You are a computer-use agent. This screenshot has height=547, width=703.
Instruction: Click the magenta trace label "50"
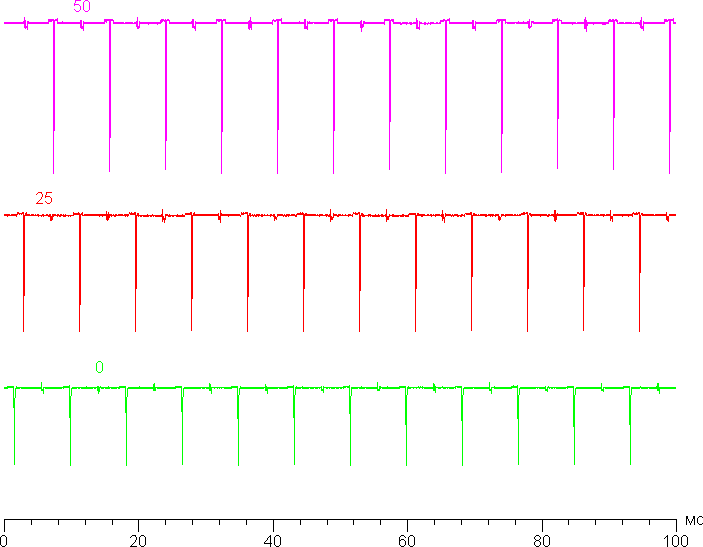tap(82, 6)
